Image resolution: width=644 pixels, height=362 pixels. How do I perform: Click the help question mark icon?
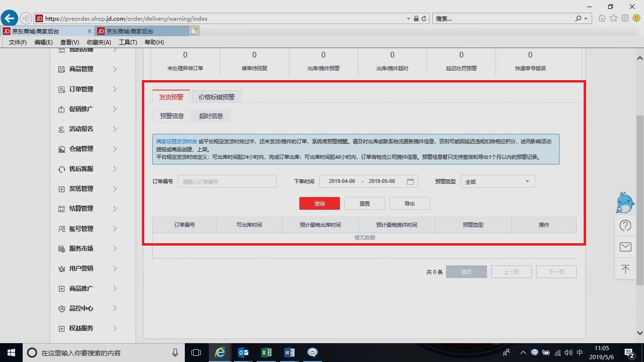point(625,225)
